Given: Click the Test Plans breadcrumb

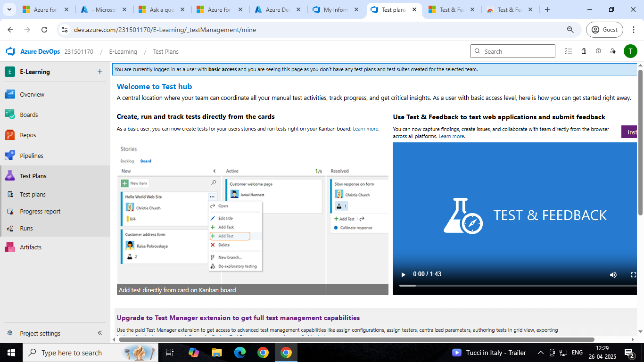Looking at the screenshot, I should click(166, 52).
